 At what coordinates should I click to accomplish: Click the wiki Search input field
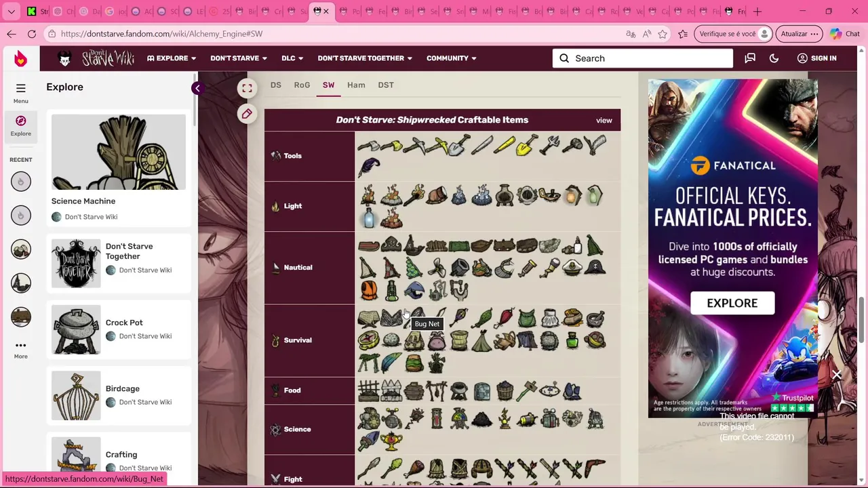pos(643,58)
